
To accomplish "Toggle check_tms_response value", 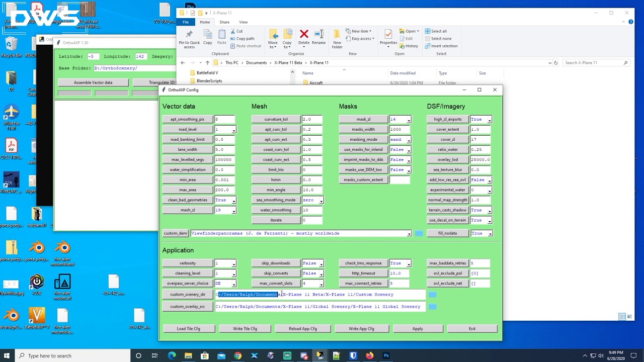I will 400,263.
